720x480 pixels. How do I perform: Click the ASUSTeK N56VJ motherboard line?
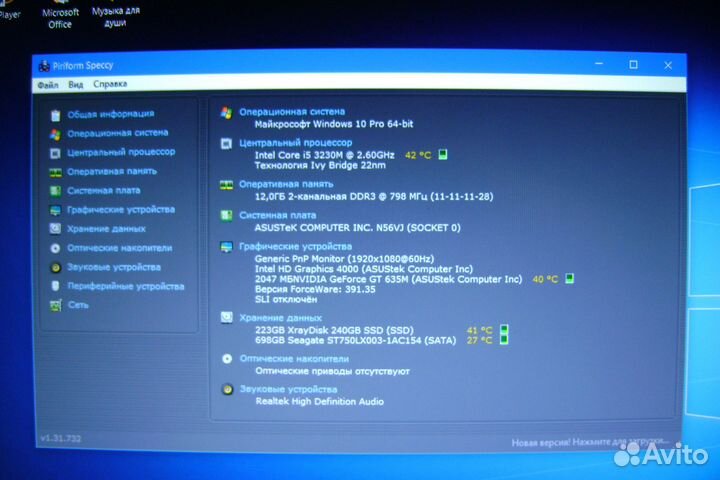[357, 228]
